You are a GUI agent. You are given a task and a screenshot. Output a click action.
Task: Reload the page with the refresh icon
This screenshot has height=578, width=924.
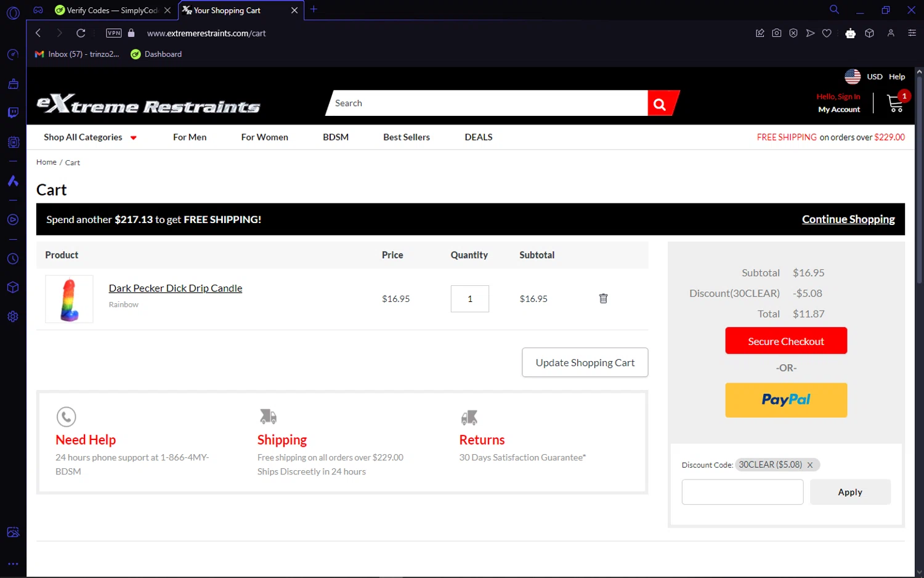(81, 33)
